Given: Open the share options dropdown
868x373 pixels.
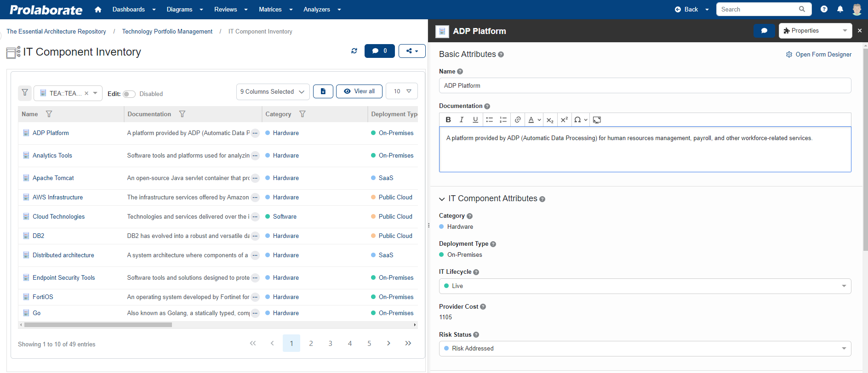Looking at the screenshot, I should pyautogui.click(x=412, y=51).
